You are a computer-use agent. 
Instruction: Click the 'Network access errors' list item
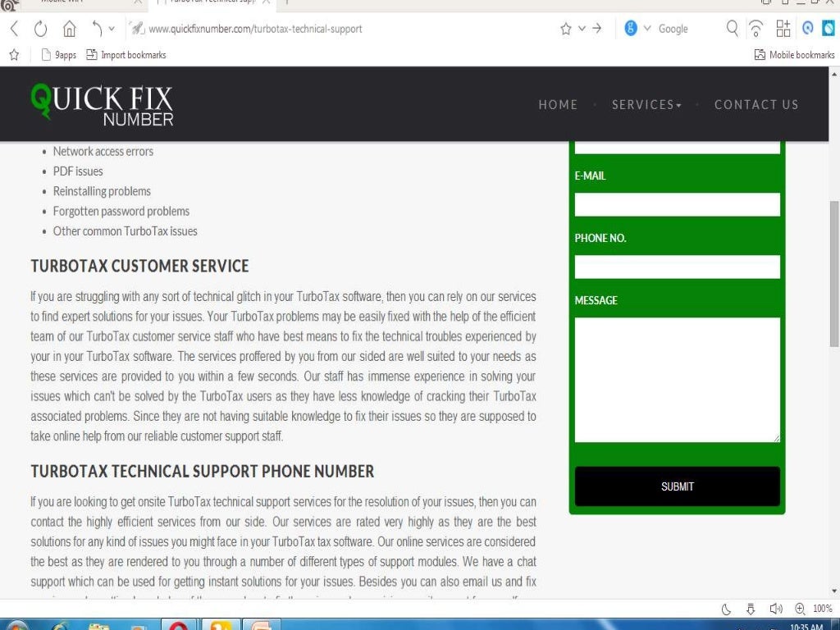pos(103,152)
